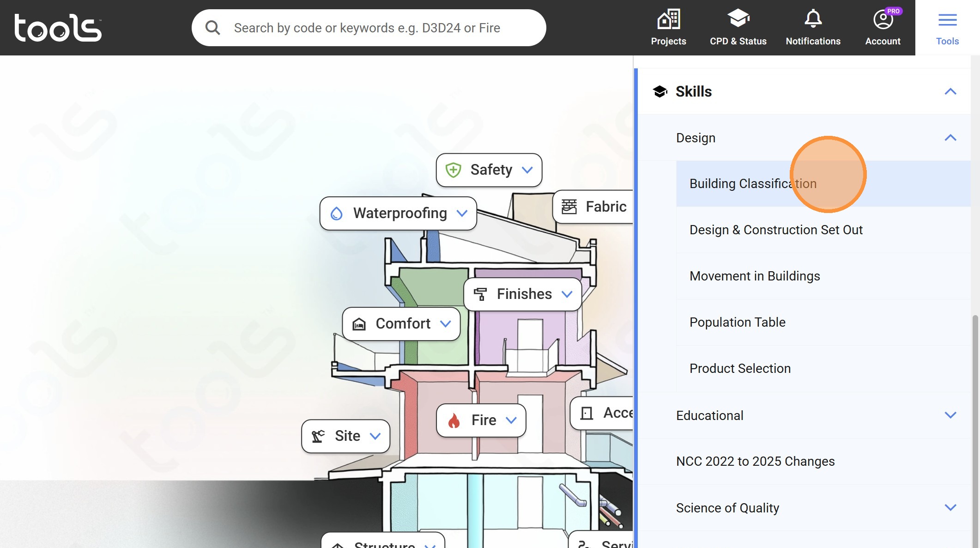The height and width of the screenshot is (548, 980).
Task: Expand the Finishes dropdown
Action: [x=567, y=294]
